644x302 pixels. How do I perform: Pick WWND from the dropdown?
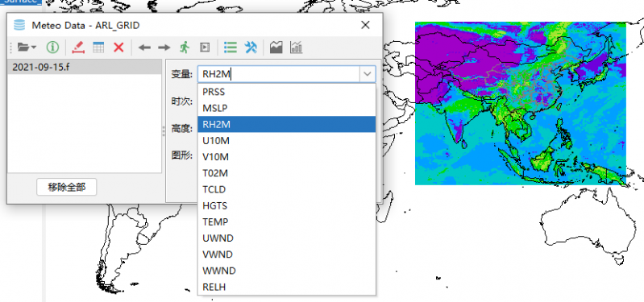coord(286,271)
